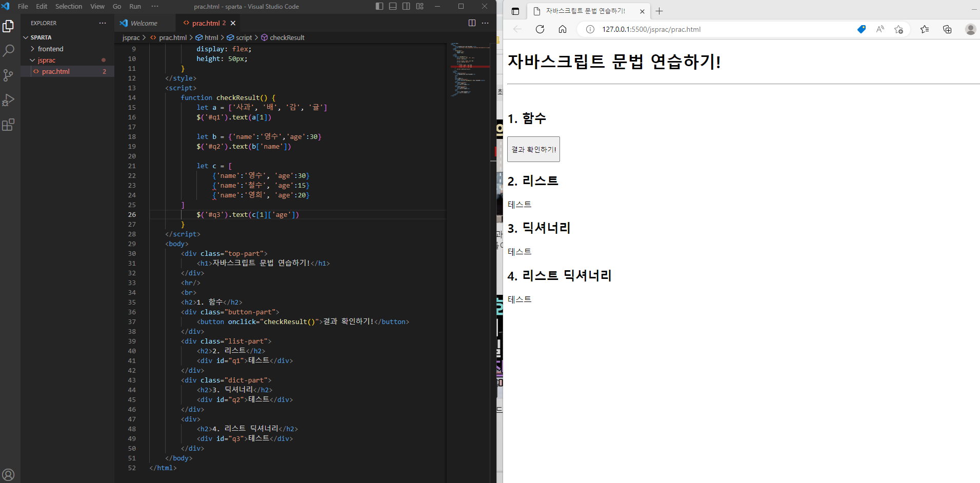Open the File menu
The height and width of the screenshot is (483, 980).
23,6
